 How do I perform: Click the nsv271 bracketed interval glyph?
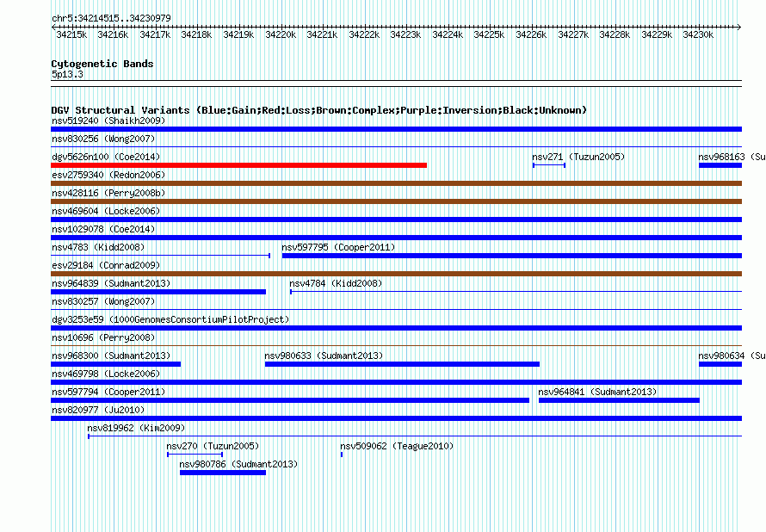(x=549, y=165)
